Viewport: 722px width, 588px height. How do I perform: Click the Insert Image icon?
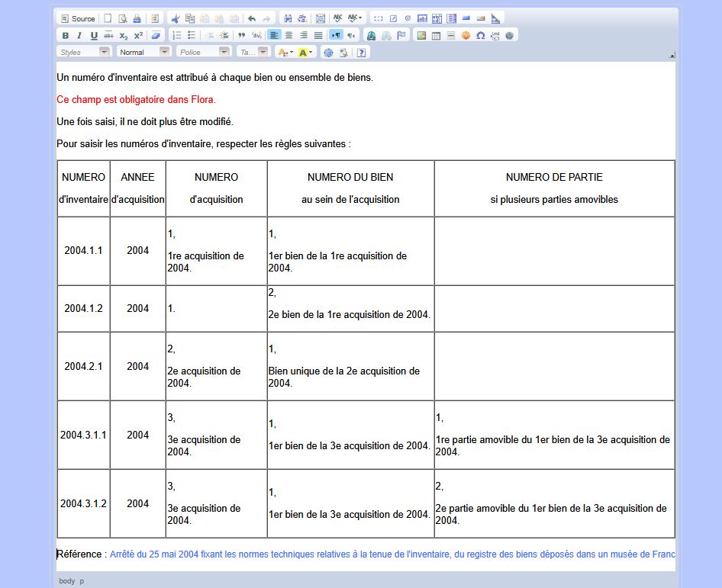point(421,35)
